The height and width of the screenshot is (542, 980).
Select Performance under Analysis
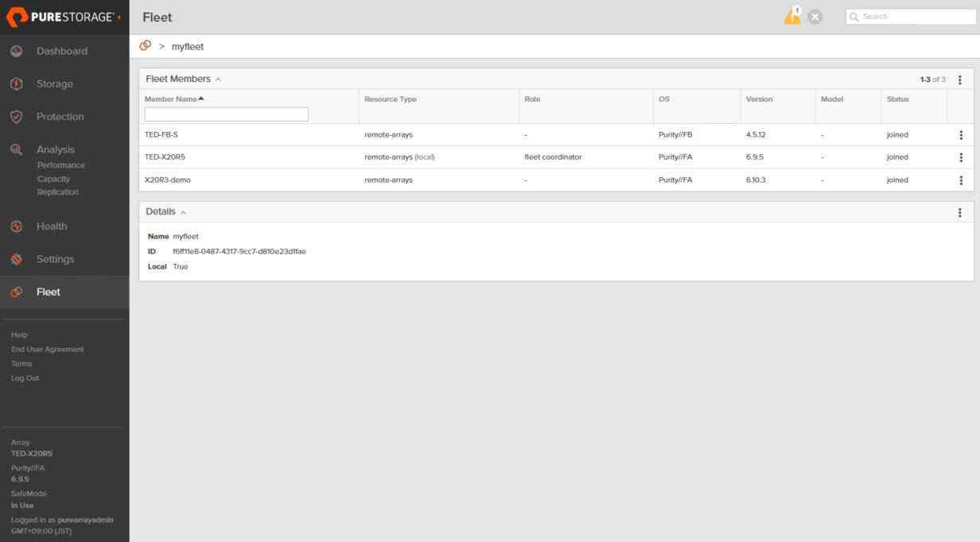[x=61, y=165]
